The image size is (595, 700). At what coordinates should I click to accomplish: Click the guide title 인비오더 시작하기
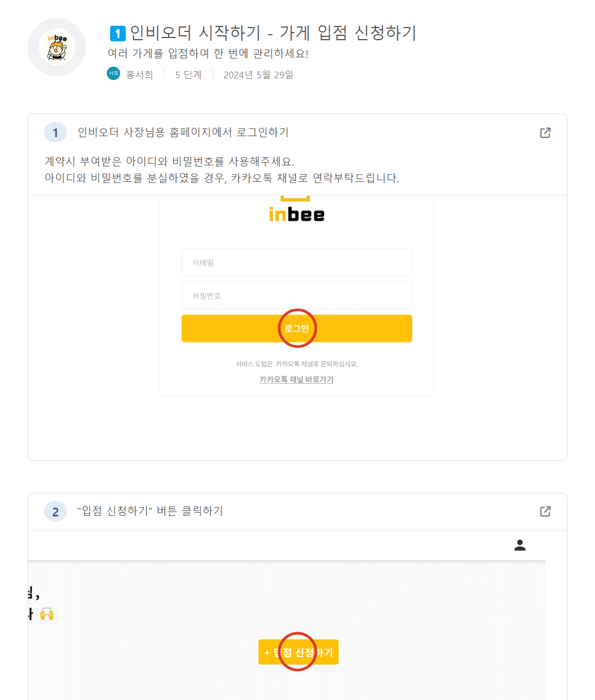(x=195, y=33)
